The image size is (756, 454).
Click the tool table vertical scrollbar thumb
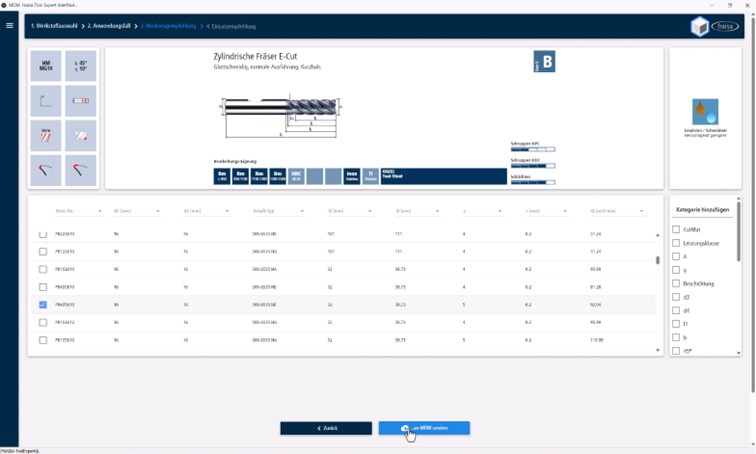coord(658,260)
